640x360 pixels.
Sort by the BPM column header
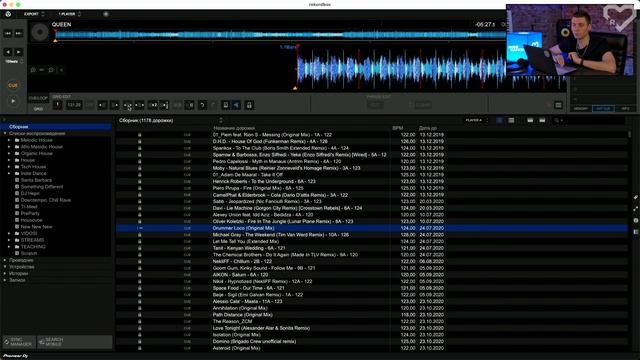coord(398,128)
